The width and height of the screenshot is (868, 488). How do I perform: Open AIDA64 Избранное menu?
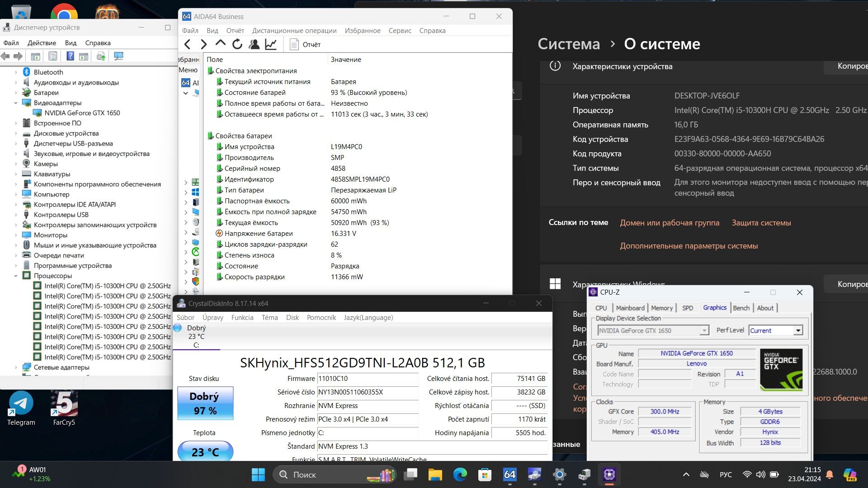pyautogui.click(x=363, y=31)
